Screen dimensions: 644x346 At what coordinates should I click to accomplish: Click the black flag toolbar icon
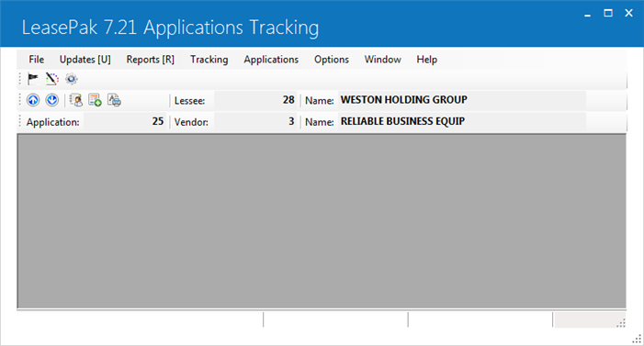(x=33, y=78)
